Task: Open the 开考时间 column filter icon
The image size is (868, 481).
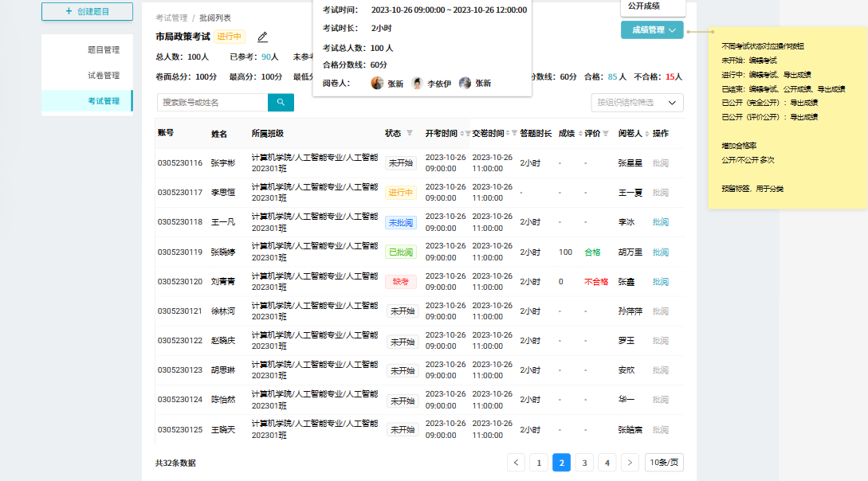Action: point(468,134)
